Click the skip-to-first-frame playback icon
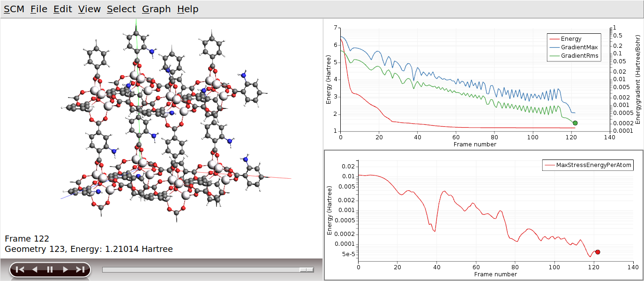The height and width of the screenshot is (281, 644). (x=20, y=269)
